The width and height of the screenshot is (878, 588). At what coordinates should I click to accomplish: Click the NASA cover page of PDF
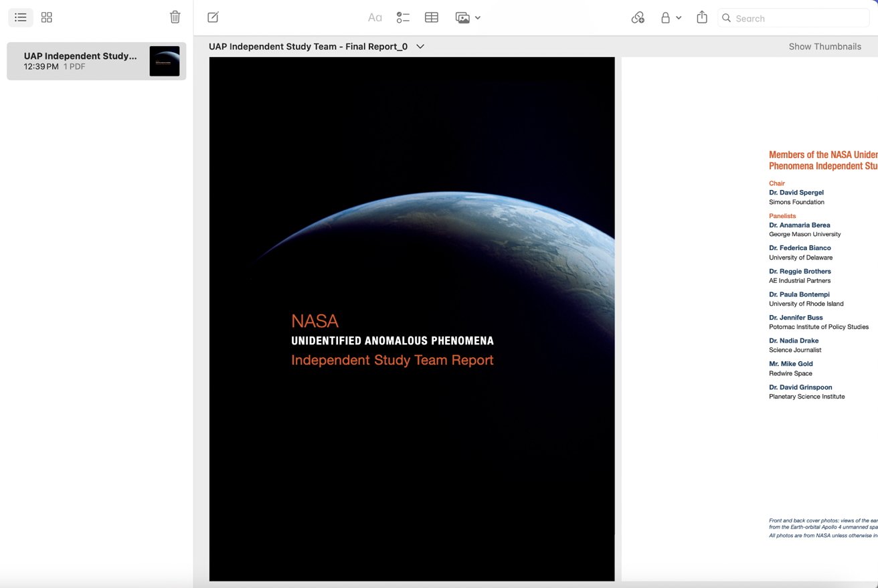pos(412,319)
